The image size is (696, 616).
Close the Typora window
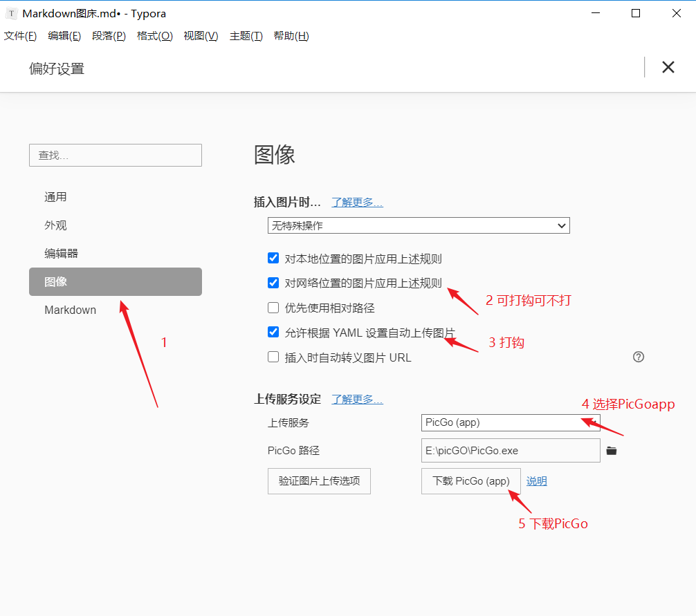point(677,13)
